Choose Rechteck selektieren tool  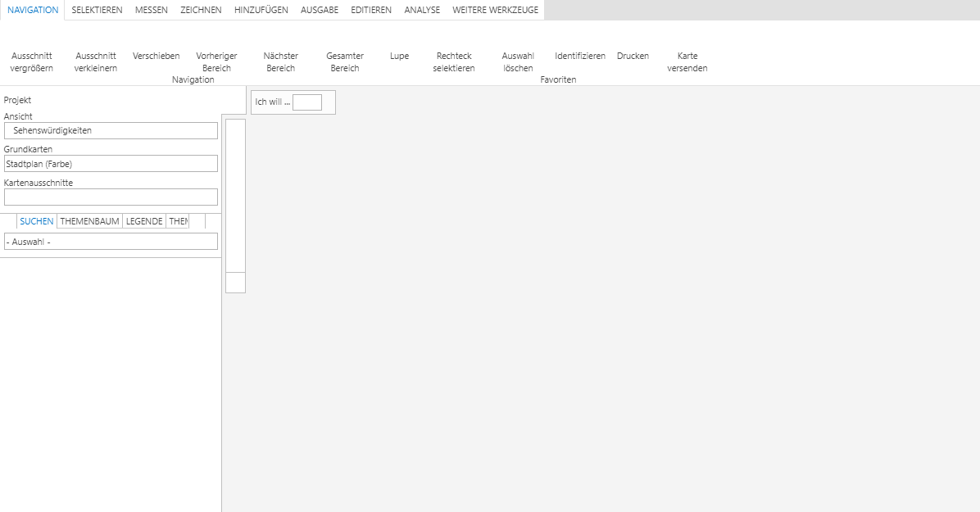(x=454, y=61)
